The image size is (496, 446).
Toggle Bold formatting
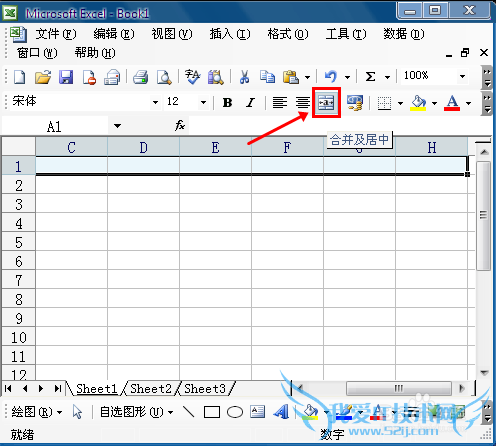tap(227, 103)
